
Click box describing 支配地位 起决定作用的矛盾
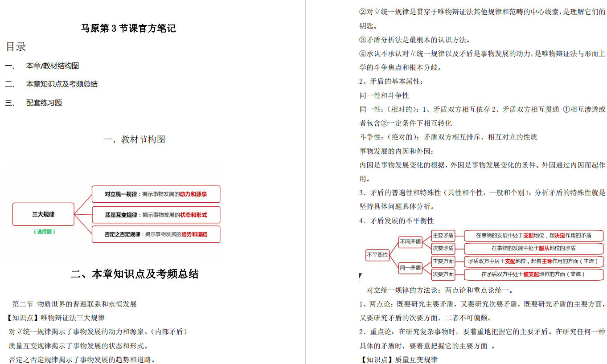click(533, 235)
